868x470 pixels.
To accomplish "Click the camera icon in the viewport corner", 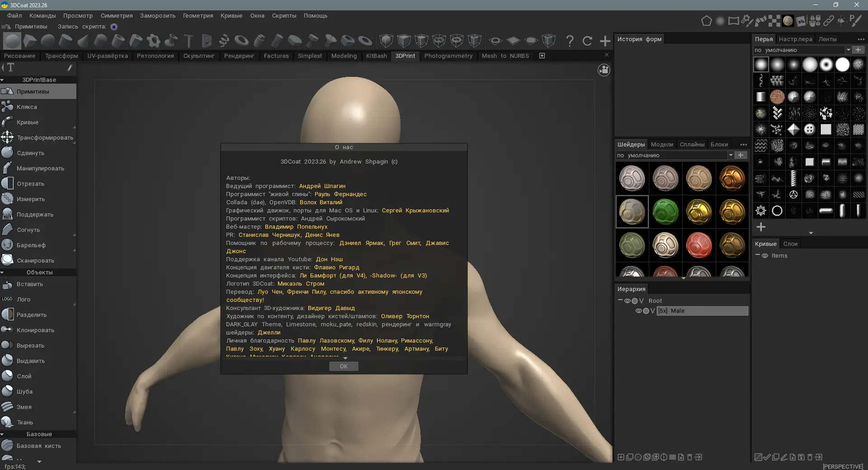I will click(x=604, y=70).
